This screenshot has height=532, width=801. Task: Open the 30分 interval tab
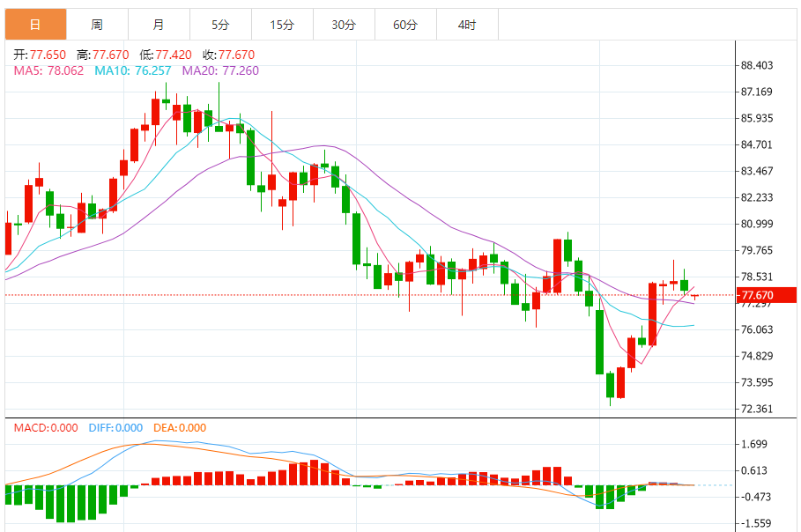(344, 24)
